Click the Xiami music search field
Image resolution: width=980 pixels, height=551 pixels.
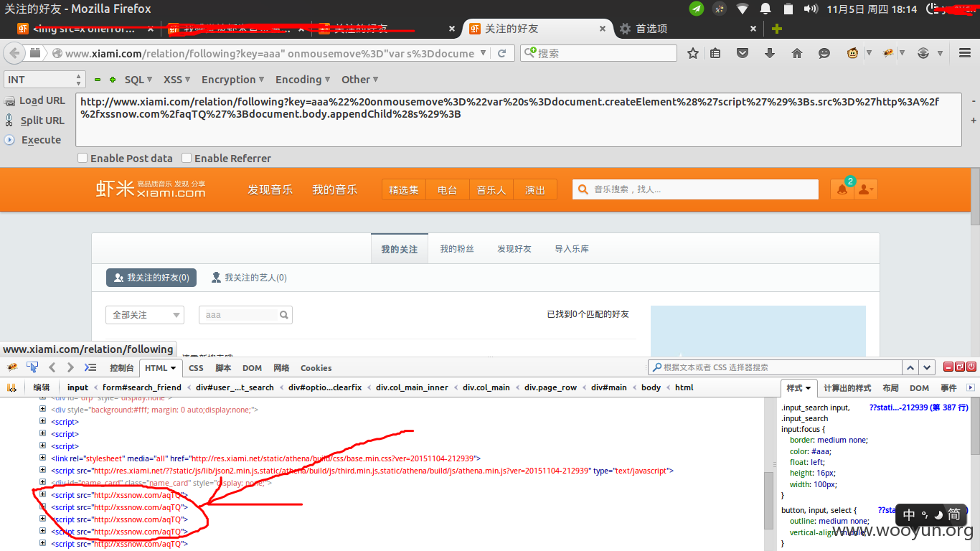pos(695,189)
